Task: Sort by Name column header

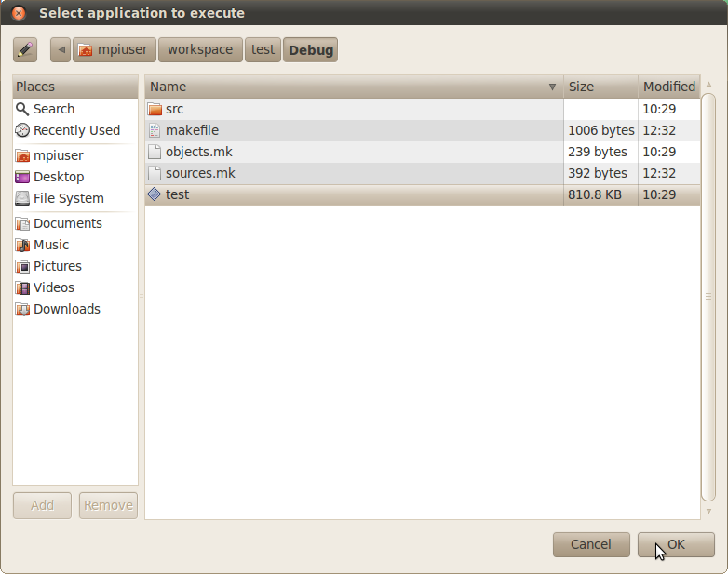Action: coord(354,87)
